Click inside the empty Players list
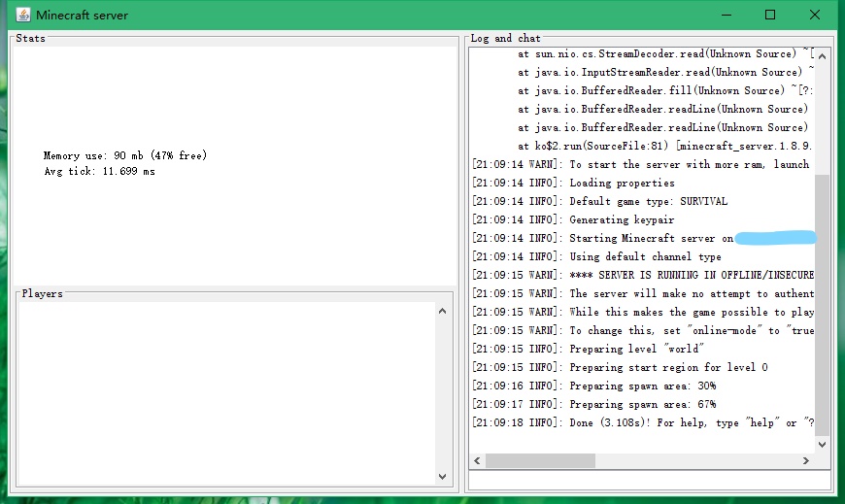Viewport: 845px width, 504px height. pos(223,388)
